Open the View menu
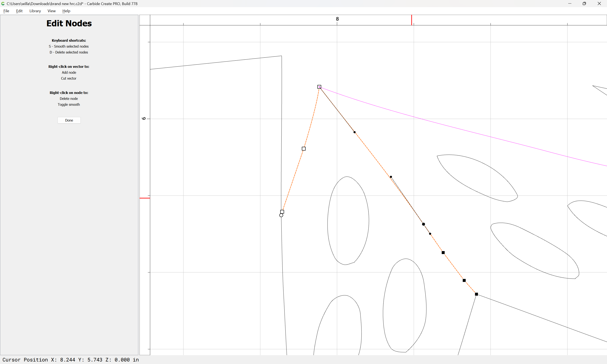 [x=51, y=11]
